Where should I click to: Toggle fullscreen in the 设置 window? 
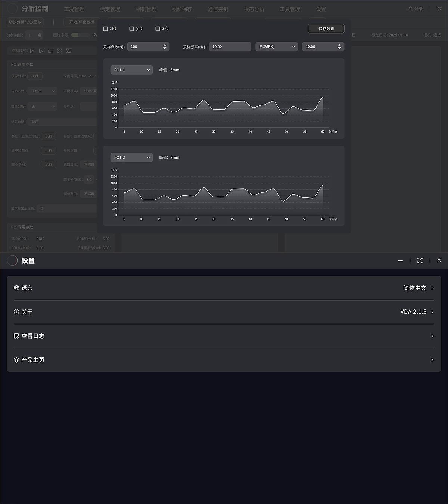pyautogui.click(x=420, y=261)
